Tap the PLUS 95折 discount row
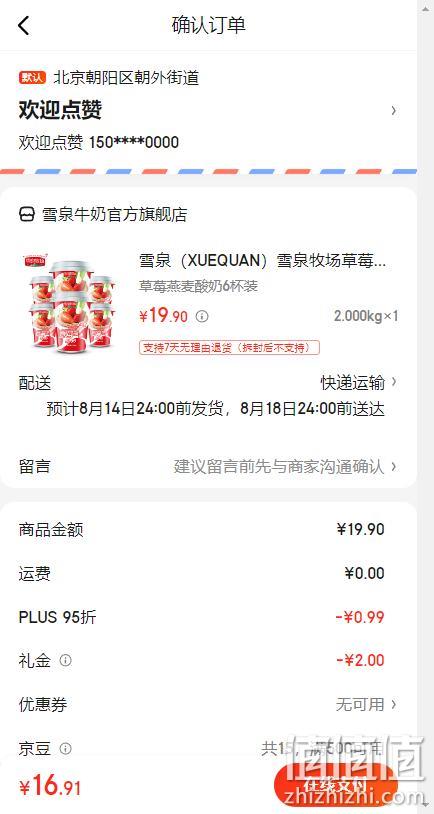This screenshot has width=434, height=814. 208,617
